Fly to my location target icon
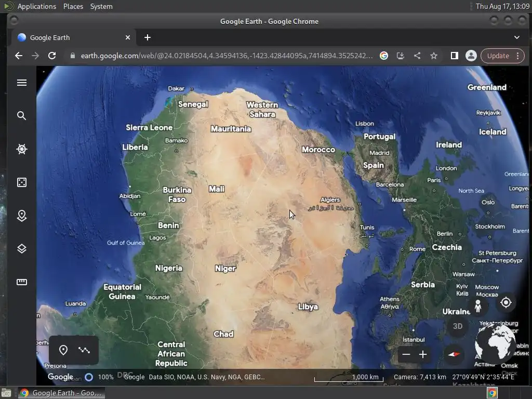Screen dimensions: 532x399 (506, 302)
